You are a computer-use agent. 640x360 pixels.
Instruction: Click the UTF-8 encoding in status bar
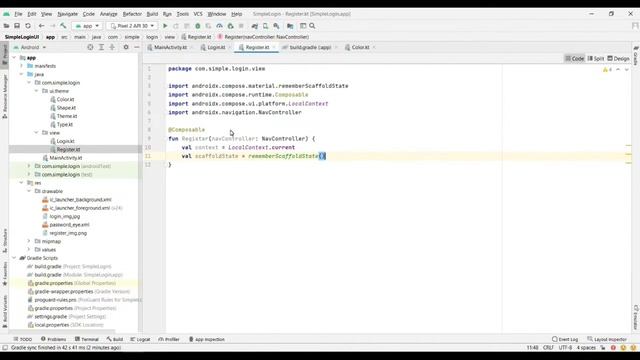(x=565, y=348)
